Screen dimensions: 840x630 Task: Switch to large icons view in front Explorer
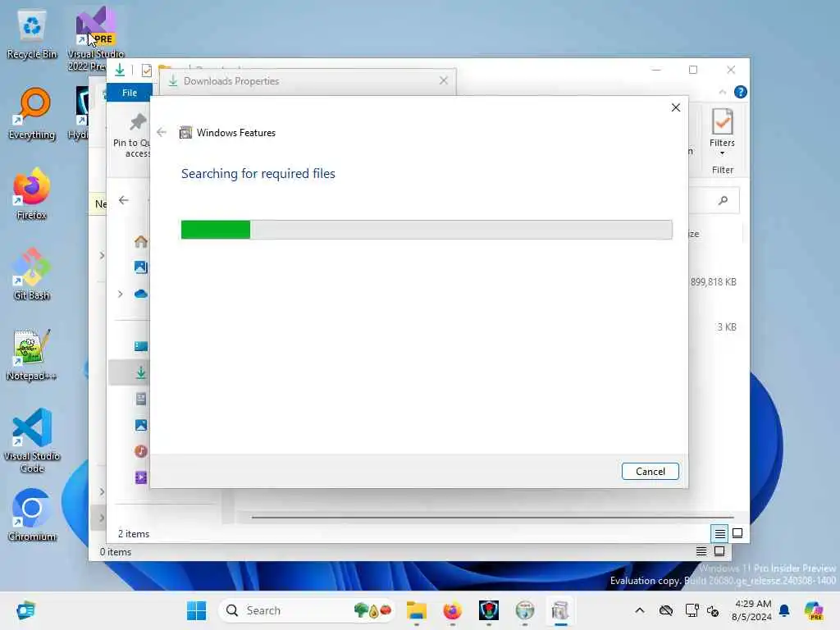point(737,533)
